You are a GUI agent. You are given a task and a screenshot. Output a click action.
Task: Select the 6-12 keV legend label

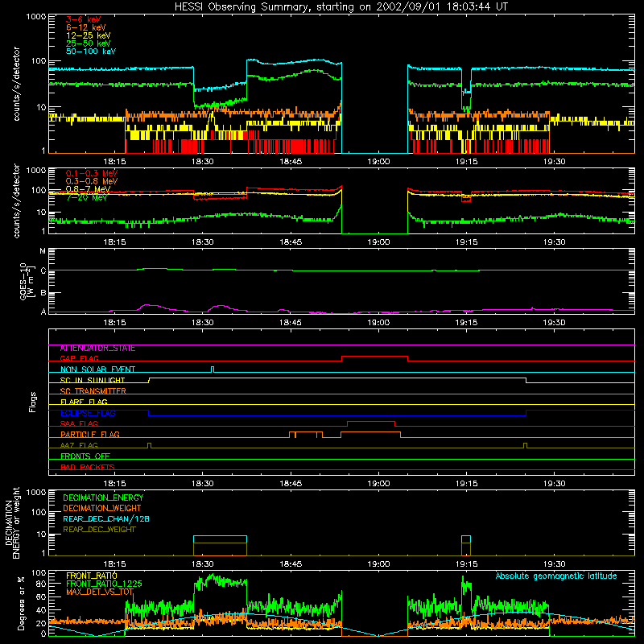(x=86, y=27)
